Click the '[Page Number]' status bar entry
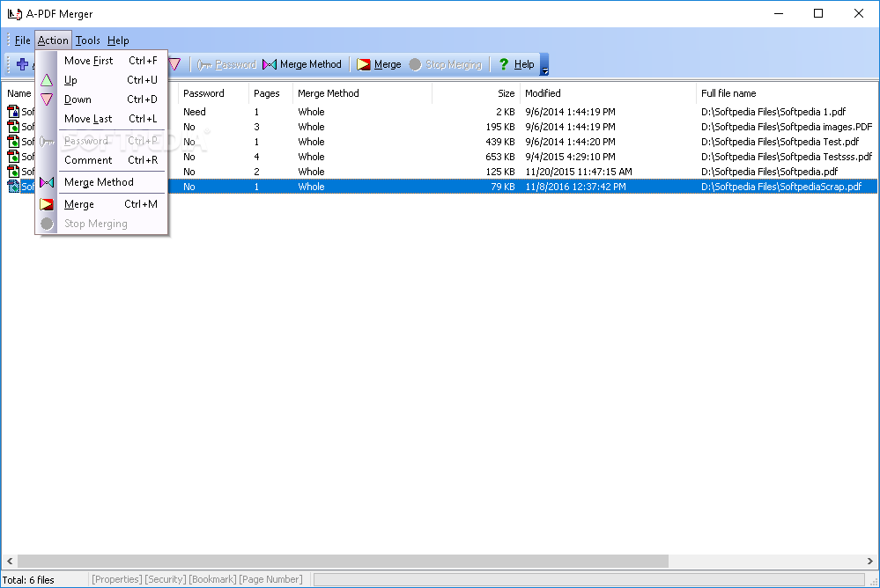 pyautogui.click(x=270, y=579)
